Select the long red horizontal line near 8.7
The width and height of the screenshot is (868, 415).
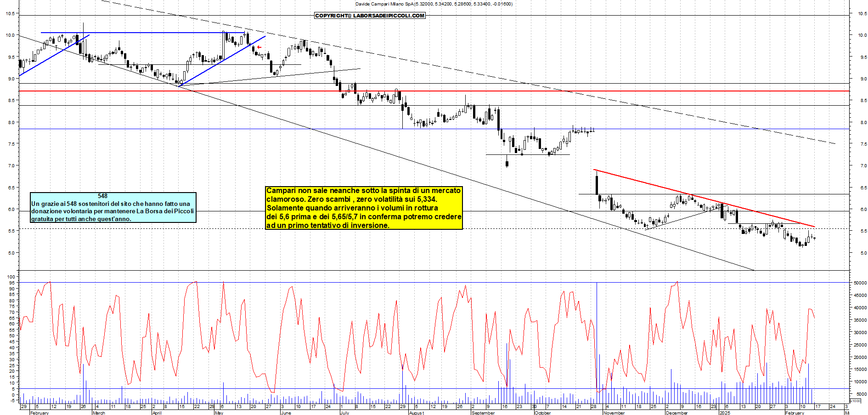[x=434, y=91]
